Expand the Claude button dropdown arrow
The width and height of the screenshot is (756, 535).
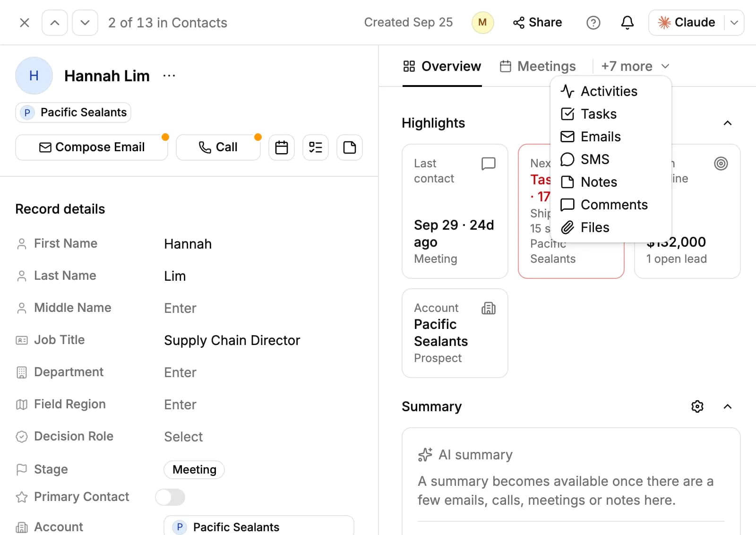pos(734,23)
